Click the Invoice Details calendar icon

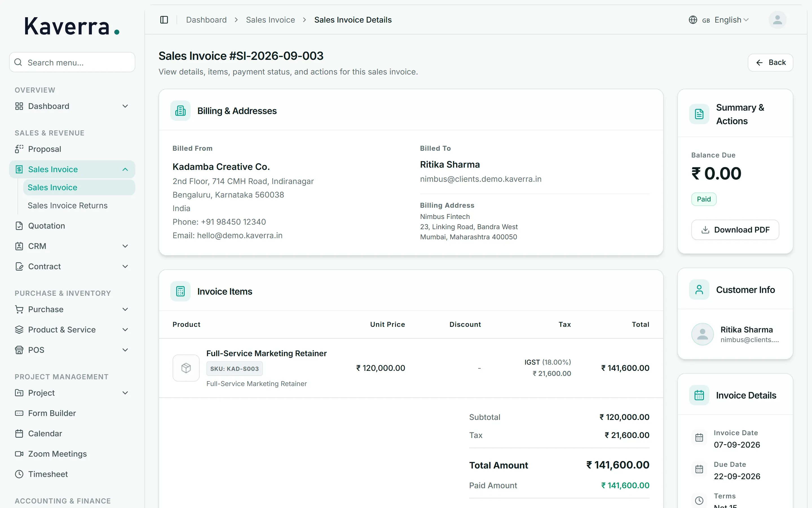point(699,395)
